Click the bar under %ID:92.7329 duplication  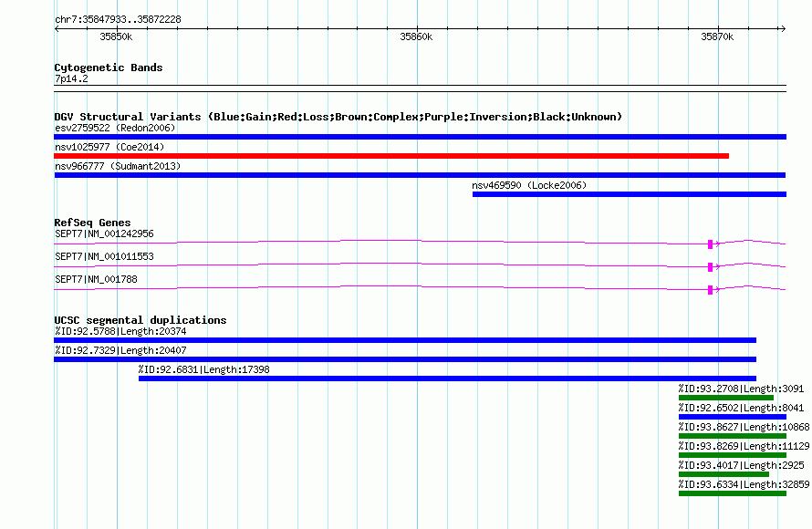(x=405, y=359)
